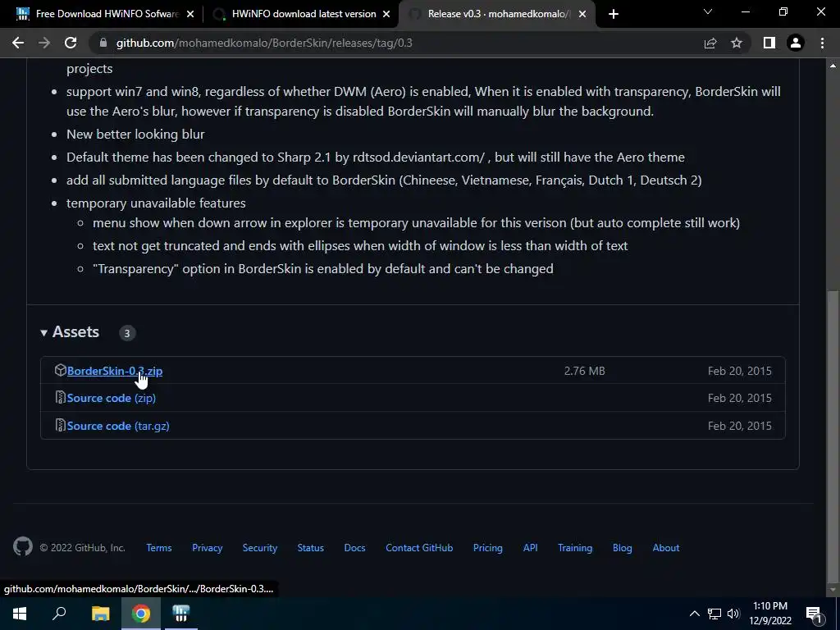Open the API footer link
Viewport: 840px width, 630px height.
click(531, 548)
